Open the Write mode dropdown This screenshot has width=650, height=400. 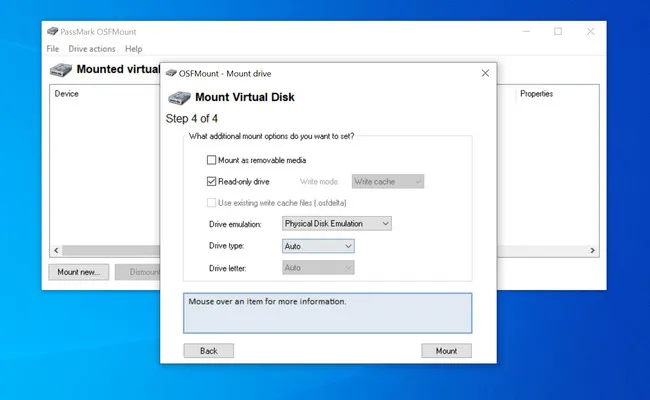pyautogui.click(x=388, y=182)
